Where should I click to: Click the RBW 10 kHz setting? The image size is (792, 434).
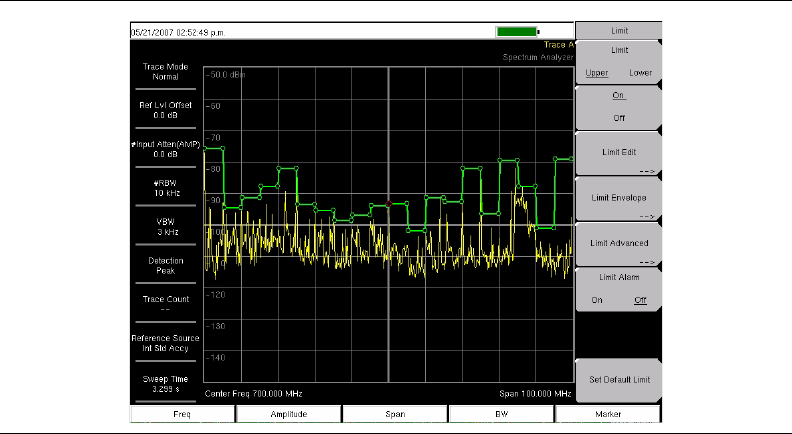[x=165, y=188]
